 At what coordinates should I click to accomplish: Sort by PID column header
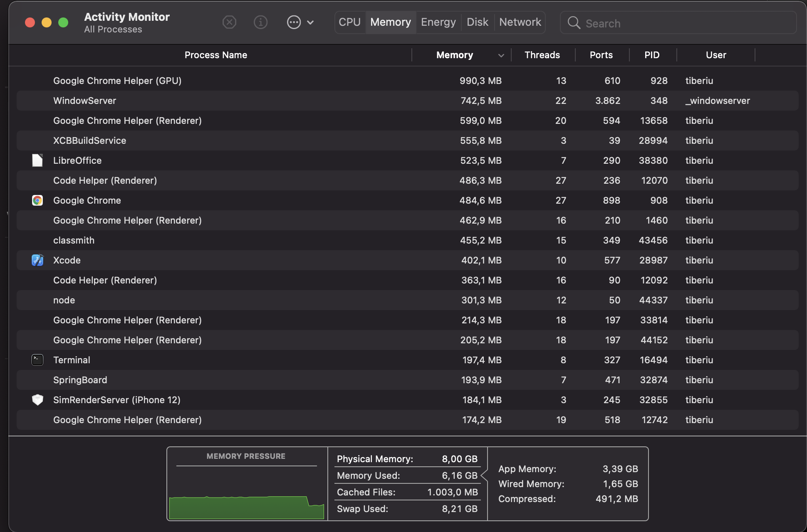tap(651, 55)
